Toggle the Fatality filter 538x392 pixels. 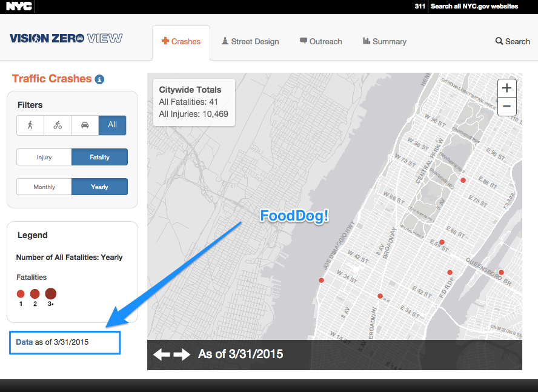click(99, 157)
